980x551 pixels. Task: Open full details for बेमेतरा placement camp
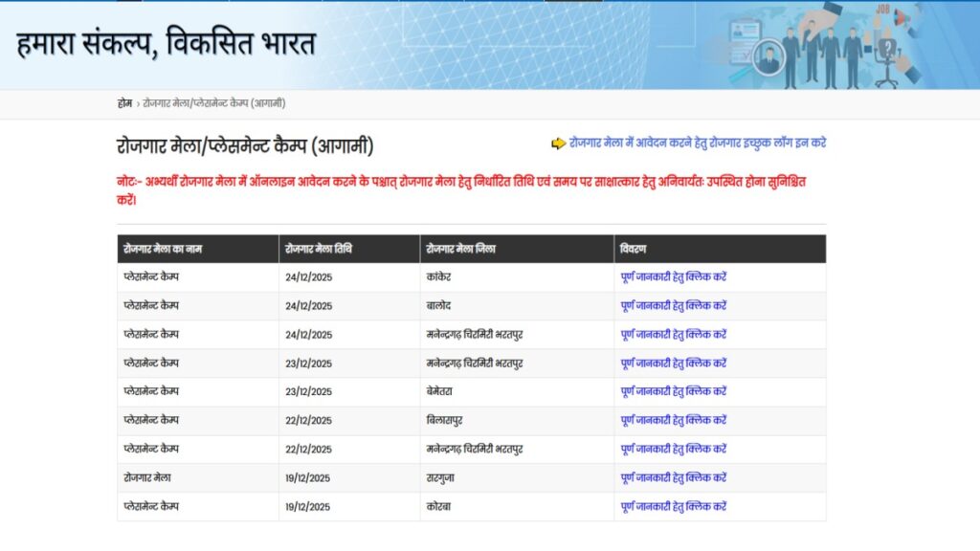tap(673, 391)
